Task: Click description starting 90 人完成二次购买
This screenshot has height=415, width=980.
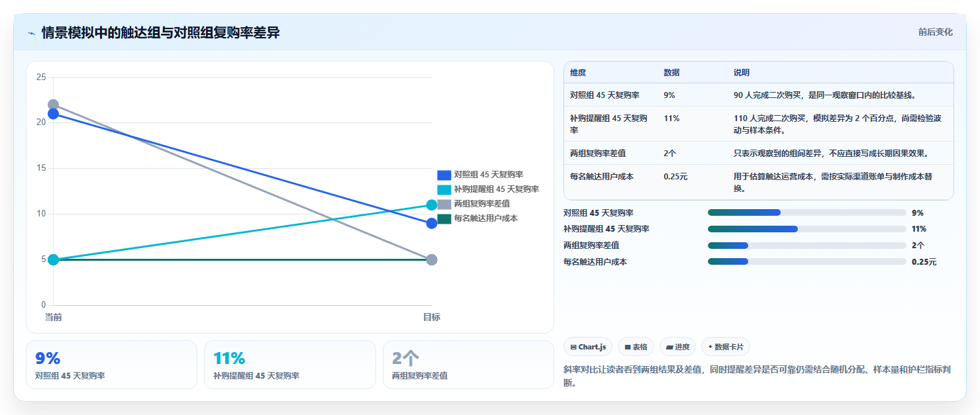Action: 824,95
